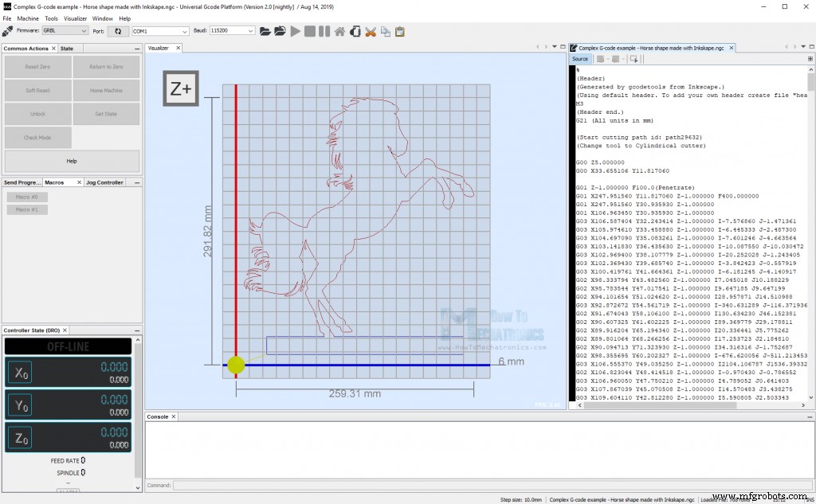Enable Check Mode

pos(36,137)
